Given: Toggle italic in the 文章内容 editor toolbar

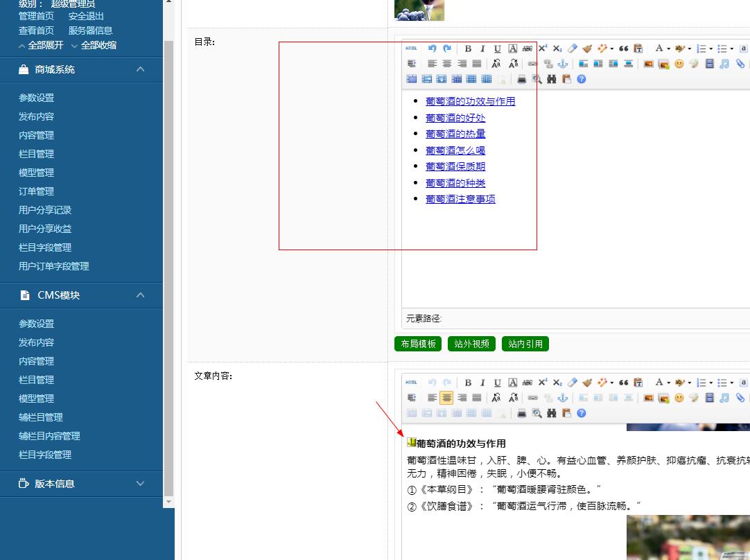Looking at the screenshot, I should (482, 383).
